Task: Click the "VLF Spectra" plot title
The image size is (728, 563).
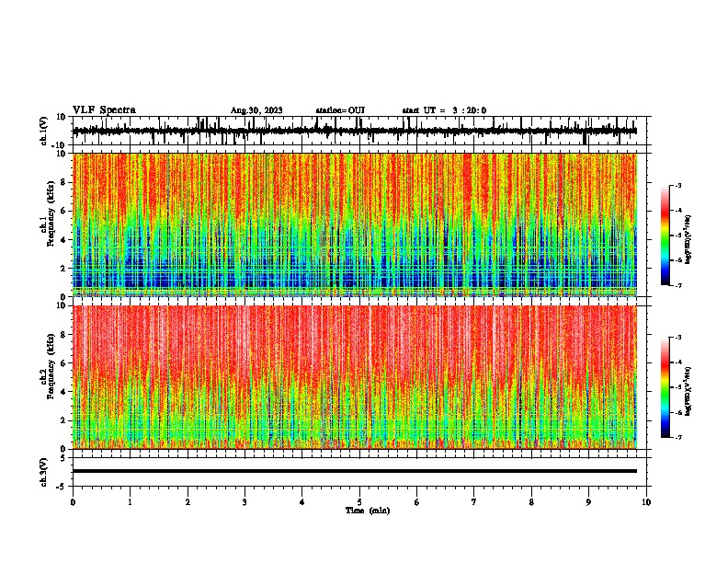Action: (104, 110)
